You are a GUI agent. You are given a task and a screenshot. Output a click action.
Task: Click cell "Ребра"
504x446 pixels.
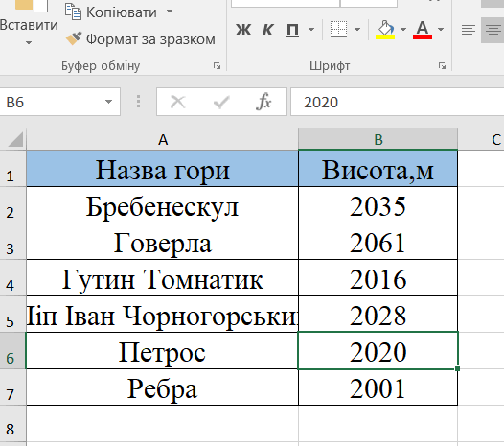(163, 387)
